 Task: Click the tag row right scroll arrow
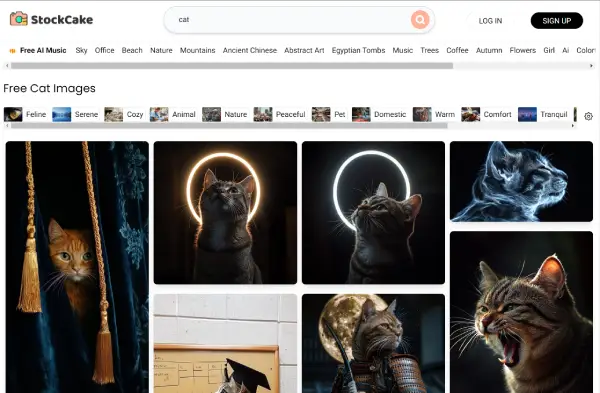[x=573, y=126]
